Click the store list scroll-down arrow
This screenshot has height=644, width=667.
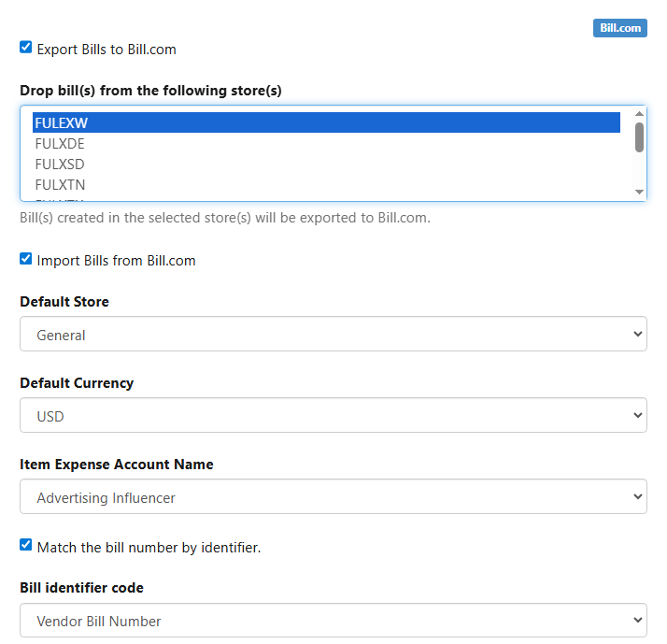click(x=640, y=192)
